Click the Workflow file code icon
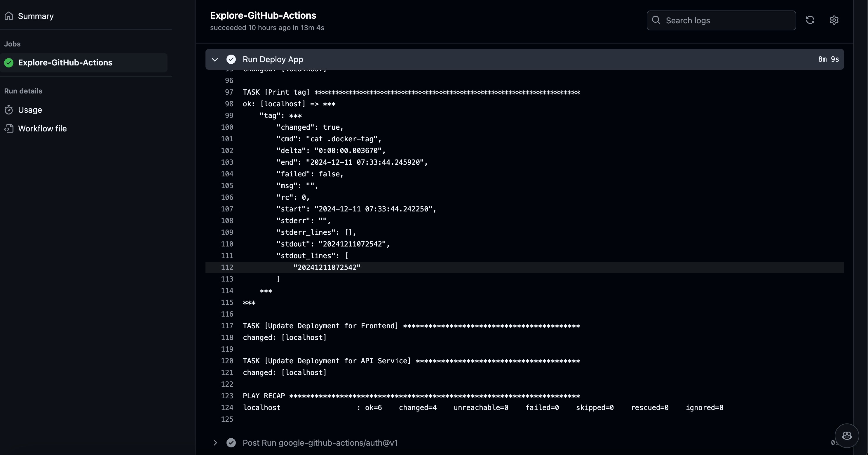Viewport: 868px width, 455px height. click(x=9, y=128)
